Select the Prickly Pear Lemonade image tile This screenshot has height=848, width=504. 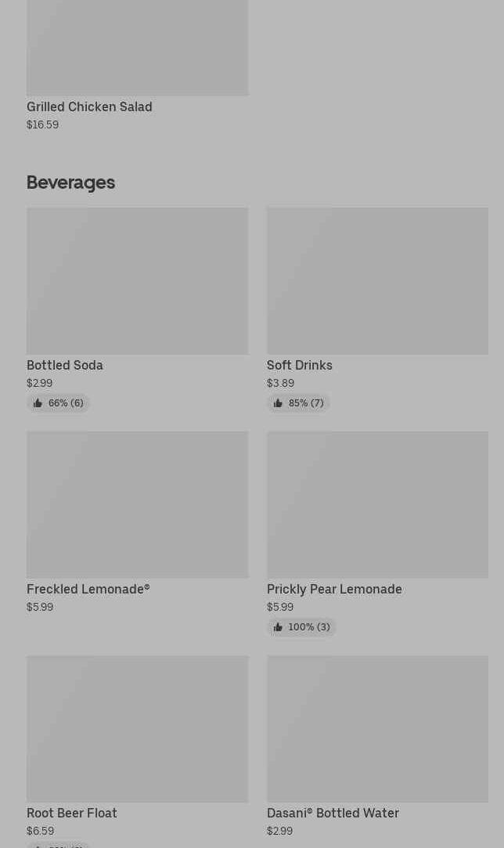377,504
